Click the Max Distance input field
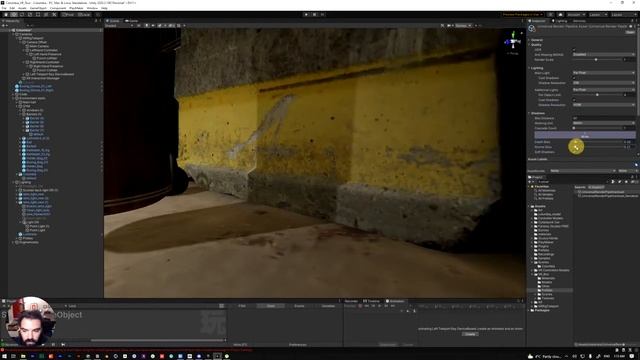 click(x=604, y=118)
